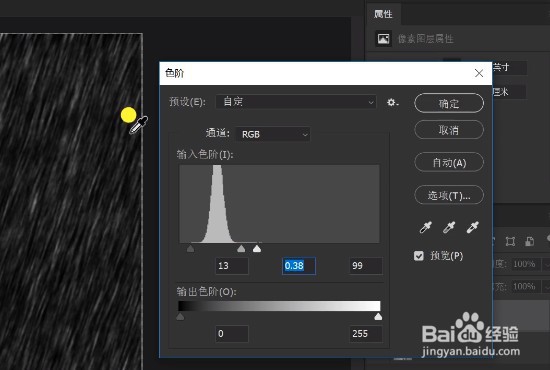Screen dimensions: 550x370
Task: Click the output black slider handle
Action: [x=180, y=317]
